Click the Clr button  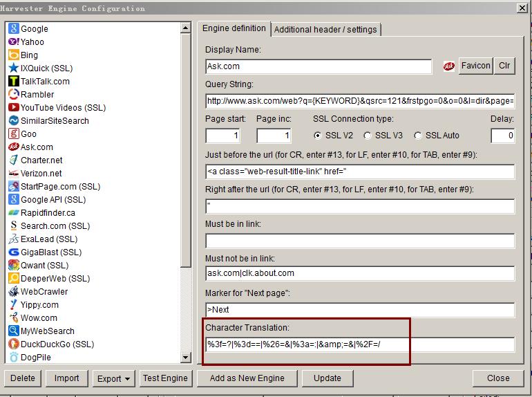tap(504, 66)
